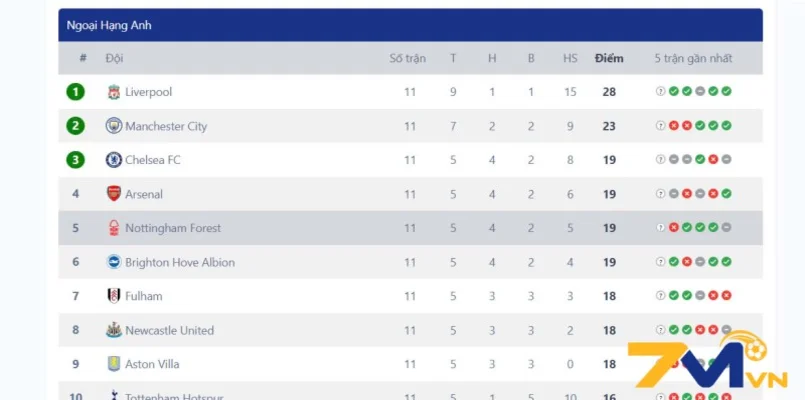Screen dimensions: 805x400
Task: Click the Liverpool club crest
Action: point(114,92)
